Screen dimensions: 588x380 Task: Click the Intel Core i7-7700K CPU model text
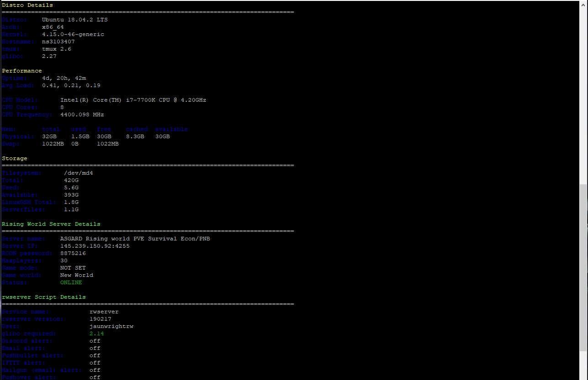coord(133,100)
